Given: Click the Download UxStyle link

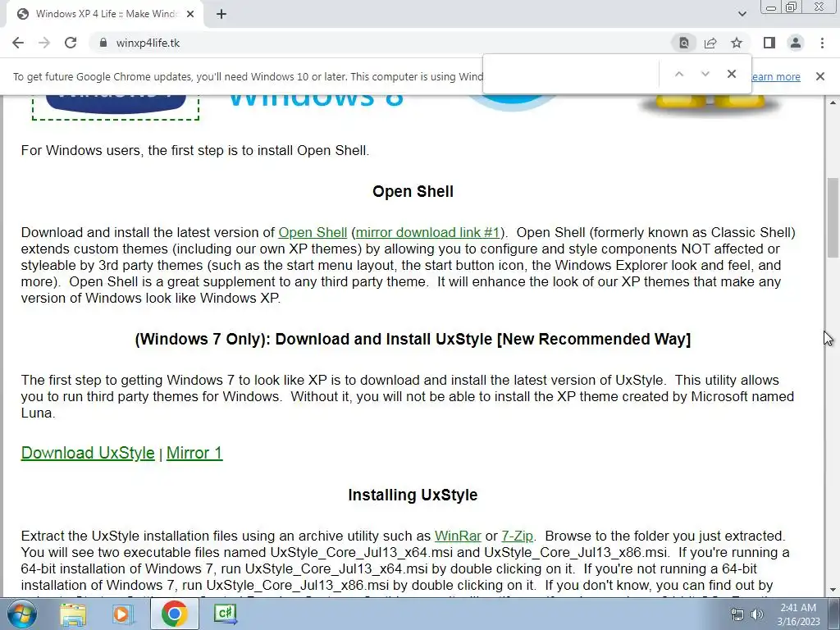Looking at the screenshot, I should click(x=88, y=453).
